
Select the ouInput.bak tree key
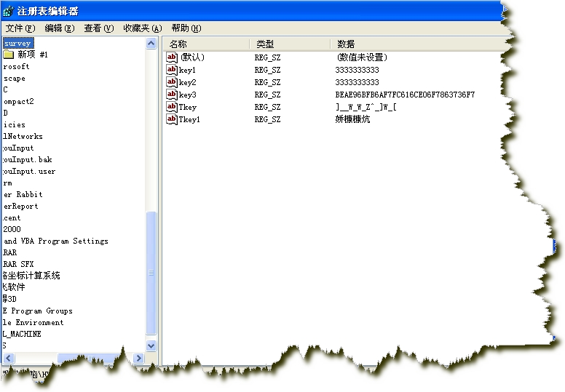[28, 159]
